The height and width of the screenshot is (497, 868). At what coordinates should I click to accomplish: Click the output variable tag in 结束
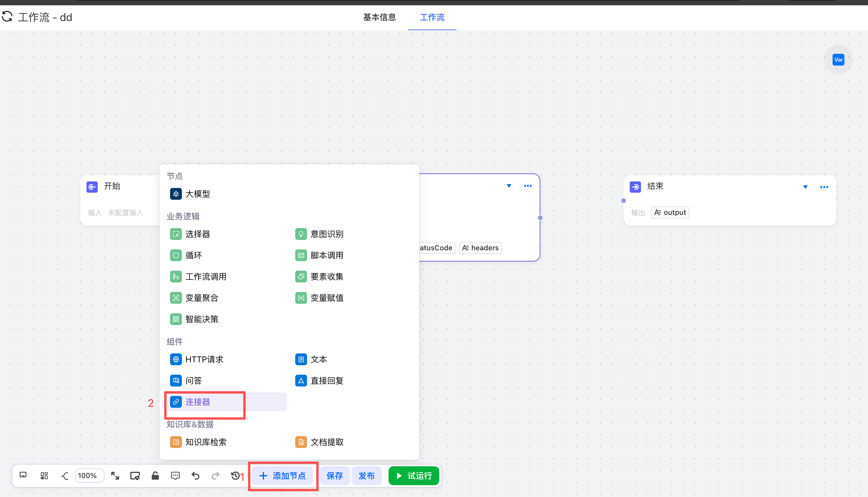[670, 212]
